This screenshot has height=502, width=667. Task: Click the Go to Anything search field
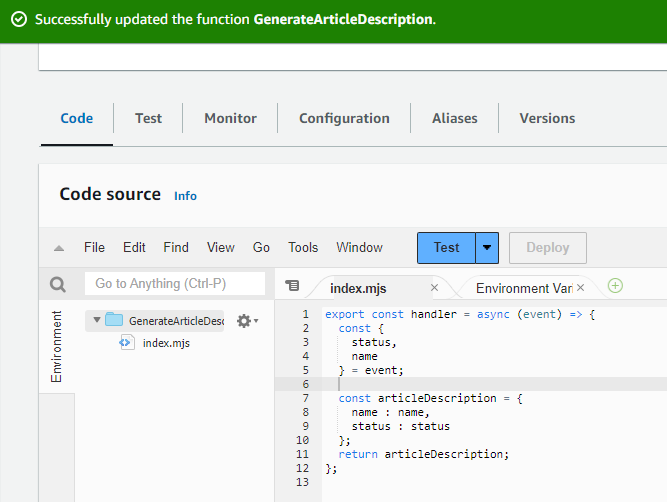pos(175,284)
